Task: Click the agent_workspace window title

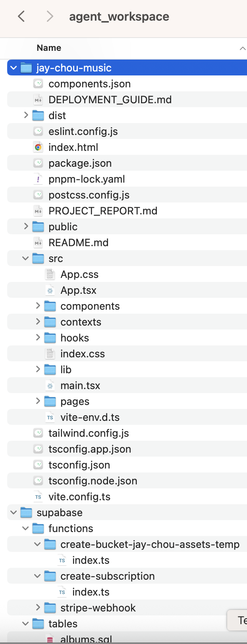Action: point(119,17)
